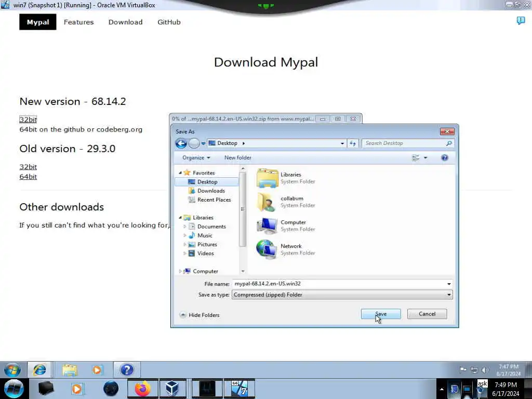The width and height of the screenshot is (532, 399).
Task: Click the File name input field
Action: pos(339,284)
